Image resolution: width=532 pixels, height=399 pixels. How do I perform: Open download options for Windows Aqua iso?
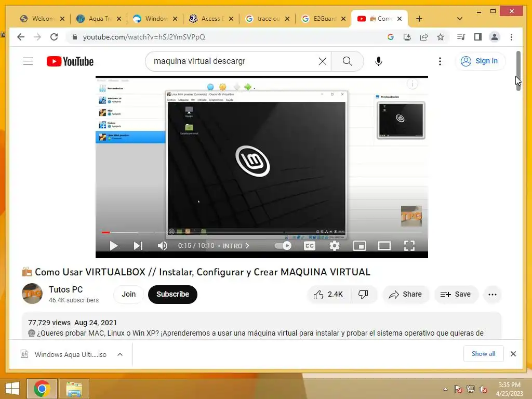click(120, 354)
